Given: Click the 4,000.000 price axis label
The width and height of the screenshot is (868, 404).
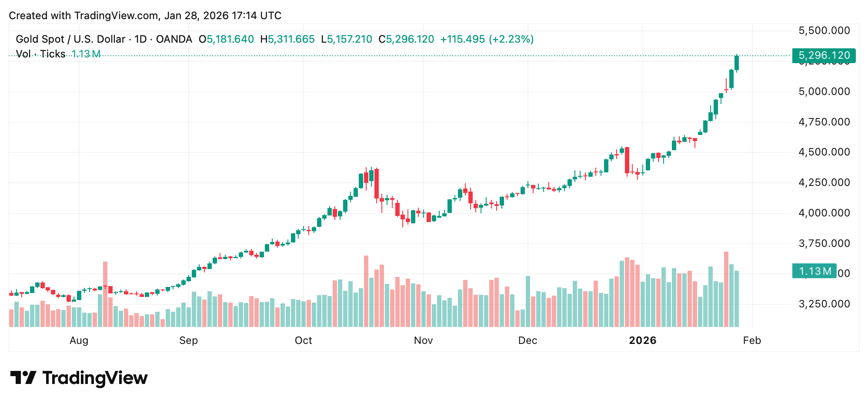Looking at the screenshot, I should (824, 213).
